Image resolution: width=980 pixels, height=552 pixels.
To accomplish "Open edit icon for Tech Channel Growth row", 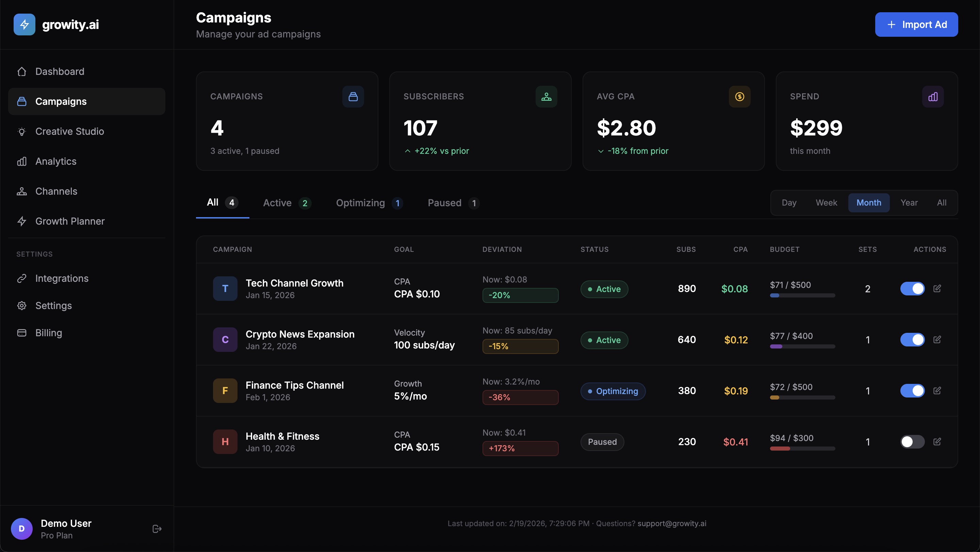I will [937, 288].
